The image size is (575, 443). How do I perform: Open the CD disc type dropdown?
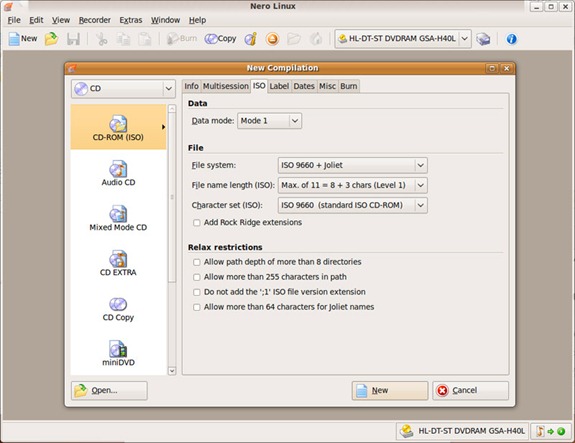point(123,89)
